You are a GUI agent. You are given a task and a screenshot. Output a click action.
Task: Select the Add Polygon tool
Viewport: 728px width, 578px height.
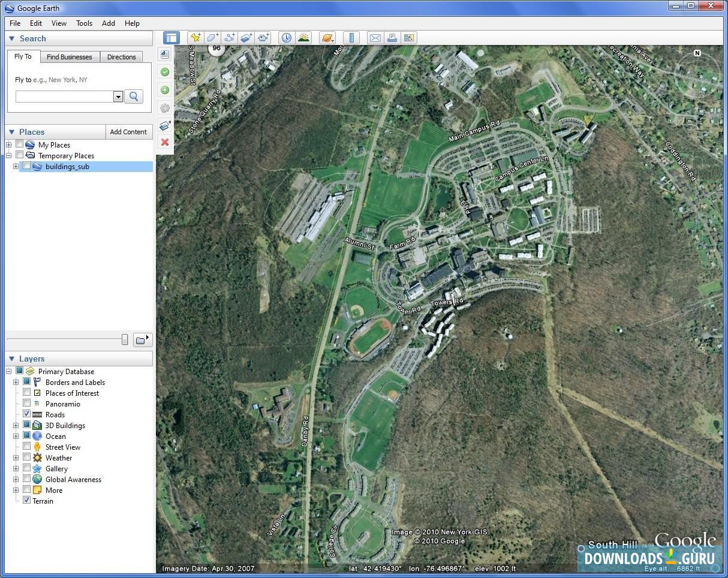coord(212,38)
